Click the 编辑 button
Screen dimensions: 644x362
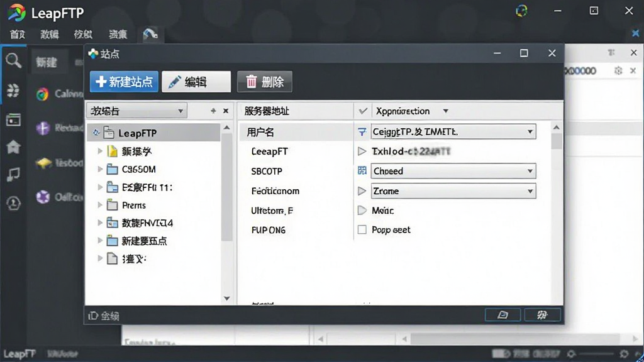[x=196, y=82]
